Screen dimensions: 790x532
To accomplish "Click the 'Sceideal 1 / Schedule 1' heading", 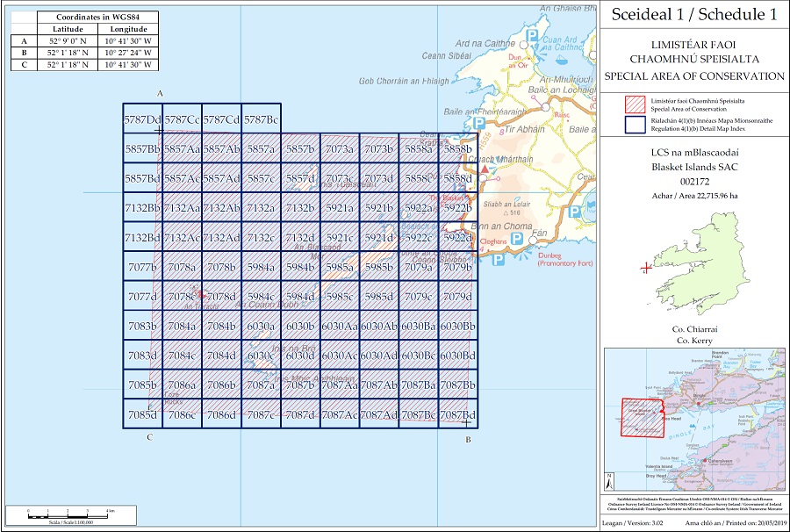I will point(694,15).
